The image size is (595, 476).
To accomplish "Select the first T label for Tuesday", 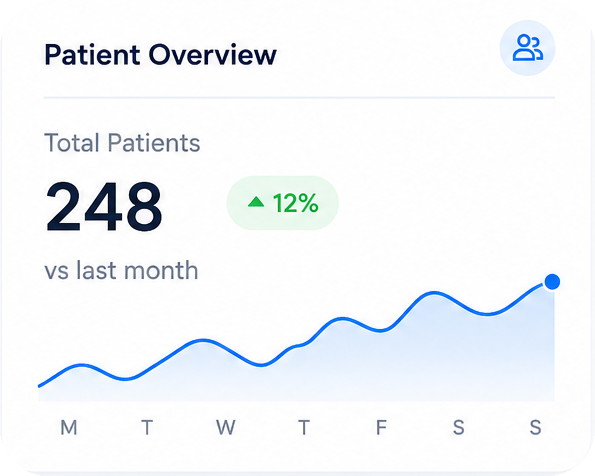I will pyautogui.click(x=147, y=427).
